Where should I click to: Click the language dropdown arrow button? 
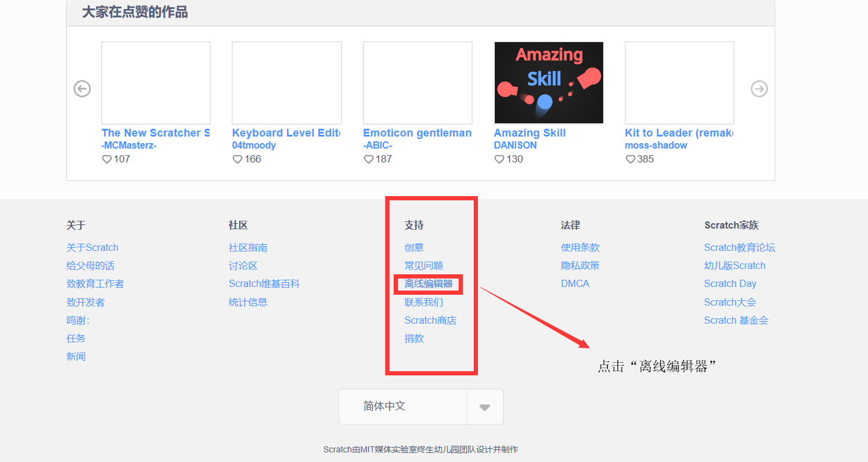(x=485, y=407)
